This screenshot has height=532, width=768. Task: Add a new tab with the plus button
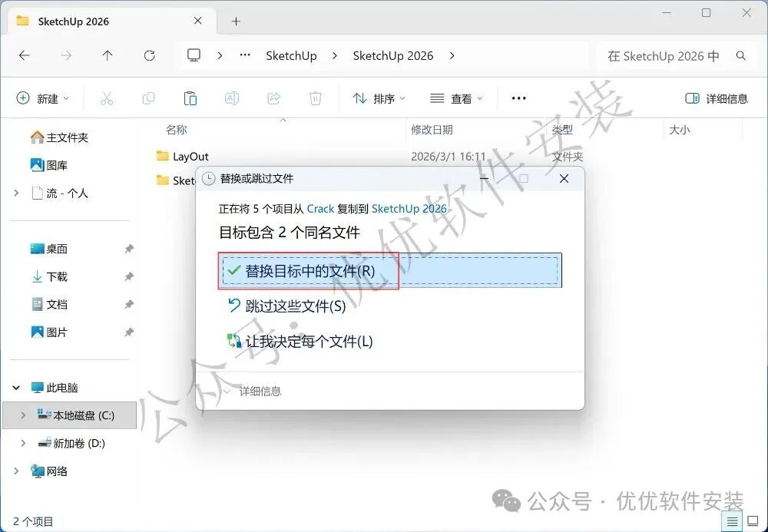tap(236, 21)
